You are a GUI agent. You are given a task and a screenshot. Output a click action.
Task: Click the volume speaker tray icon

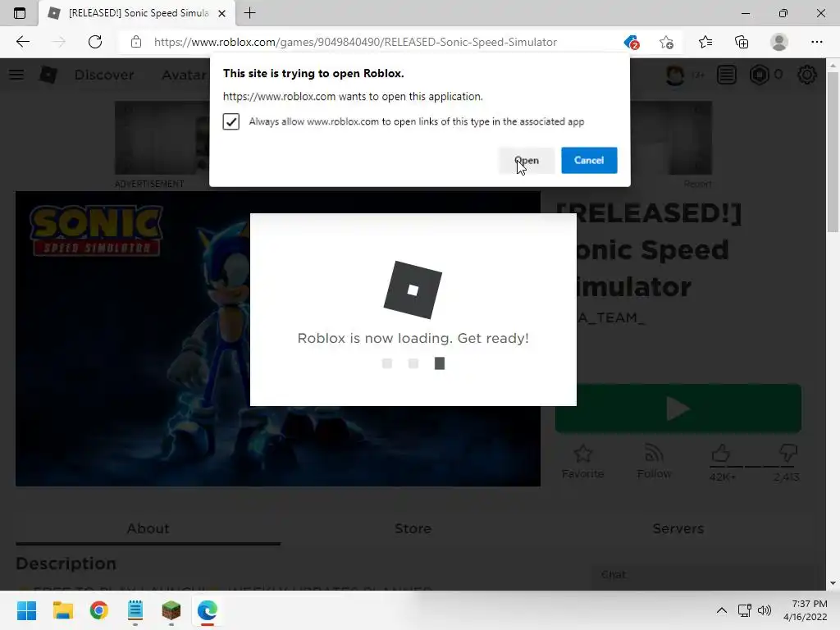[x=765, y=610]
